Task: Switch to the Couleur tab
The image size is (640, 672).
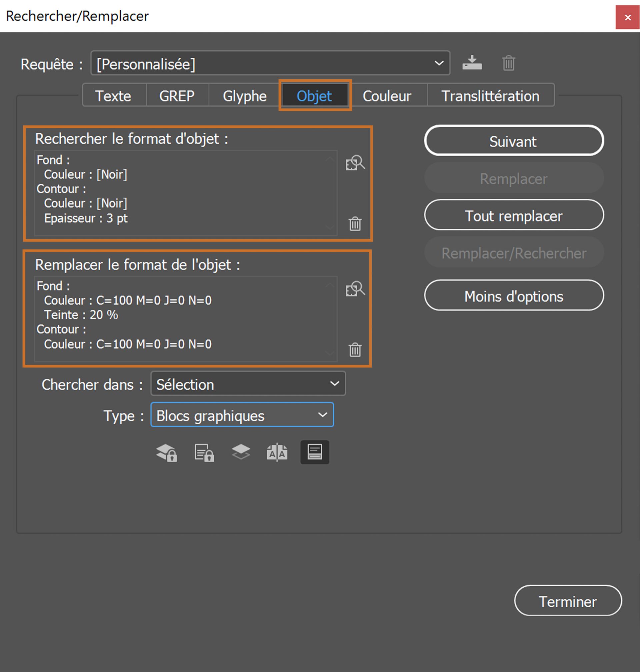Action: coord(387,96)
